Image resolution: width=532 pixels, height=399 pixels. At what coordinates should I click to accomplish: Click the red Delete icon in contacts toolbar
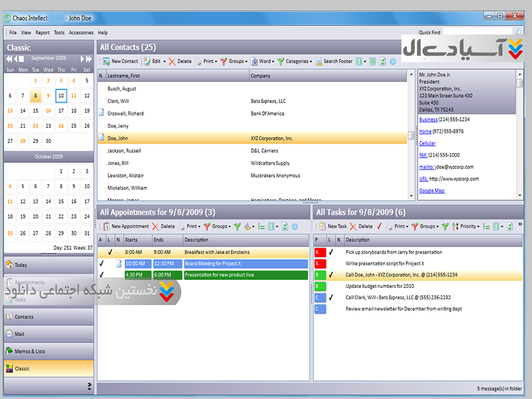(x=172, y=61)
